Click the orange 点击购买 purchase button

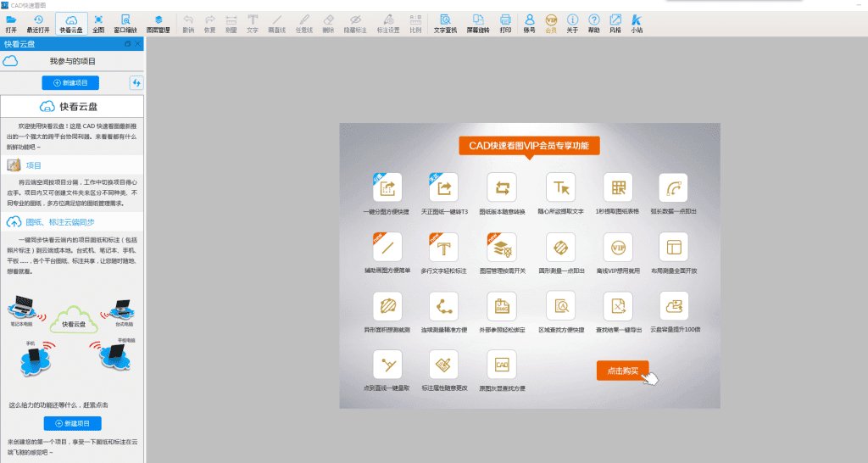click(623, 371)
